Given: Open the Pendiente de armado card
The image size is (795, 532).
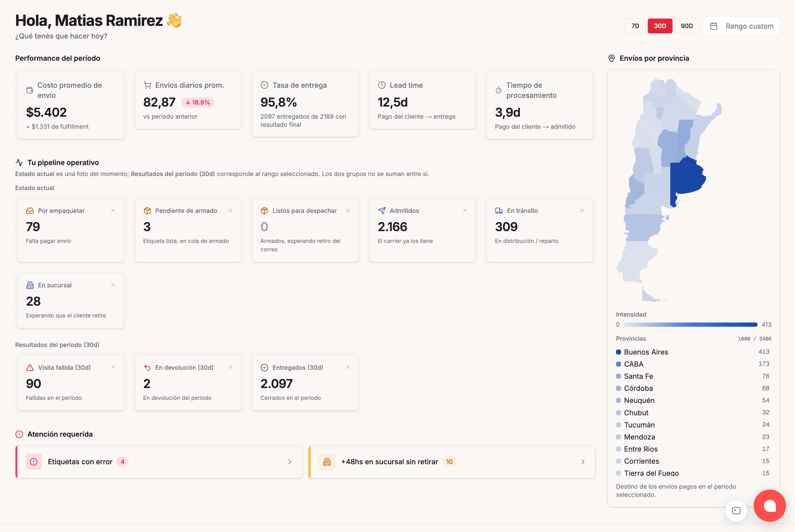Looking at the screenshot, I should coord(188,230).
